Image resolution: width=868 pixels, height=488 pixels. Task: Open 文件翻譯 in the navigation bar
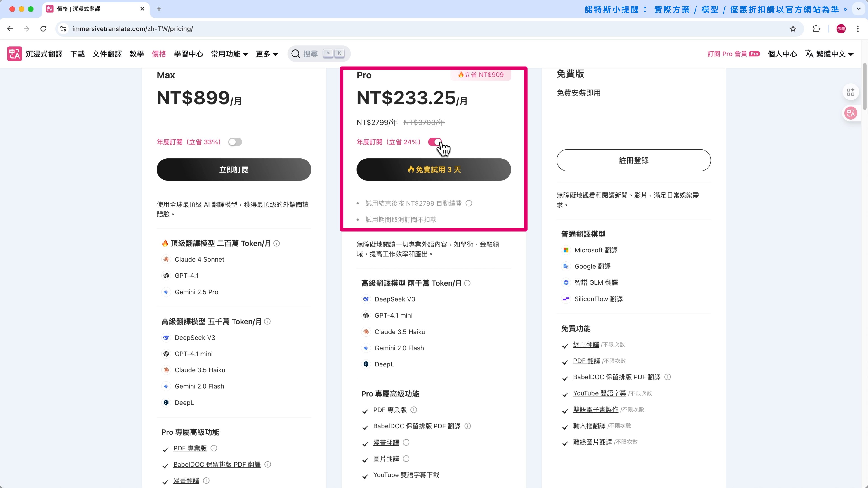pyautogui.click(x=107, y=54)
